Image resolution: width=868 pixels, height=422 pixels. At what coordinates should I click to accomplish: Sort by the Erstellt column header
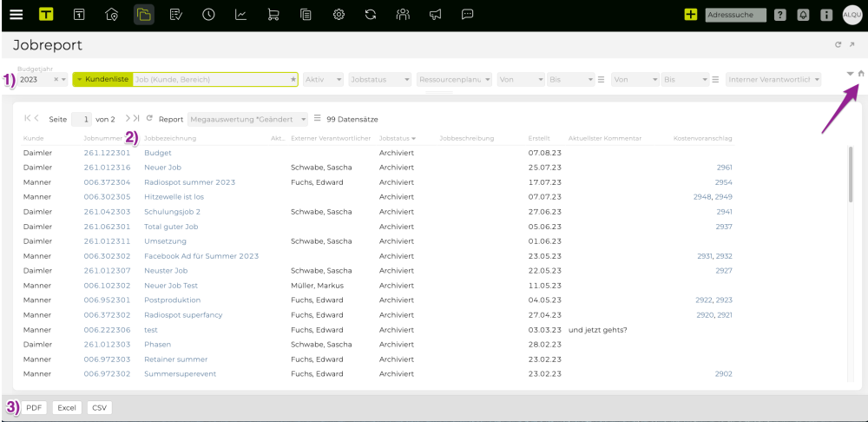539,138
